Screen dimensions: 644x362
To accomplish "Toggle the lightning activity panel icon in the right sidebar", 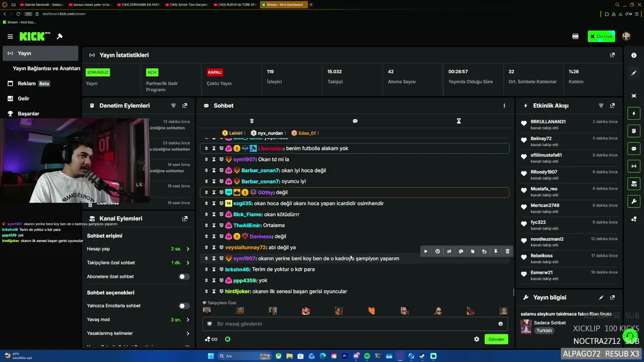I will [x=634, y=114].
